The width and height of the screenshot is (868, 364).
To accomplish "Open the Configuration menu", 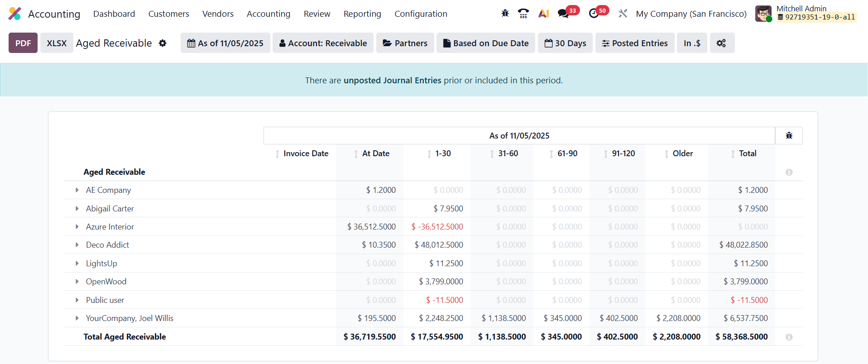I will [421, 14].
